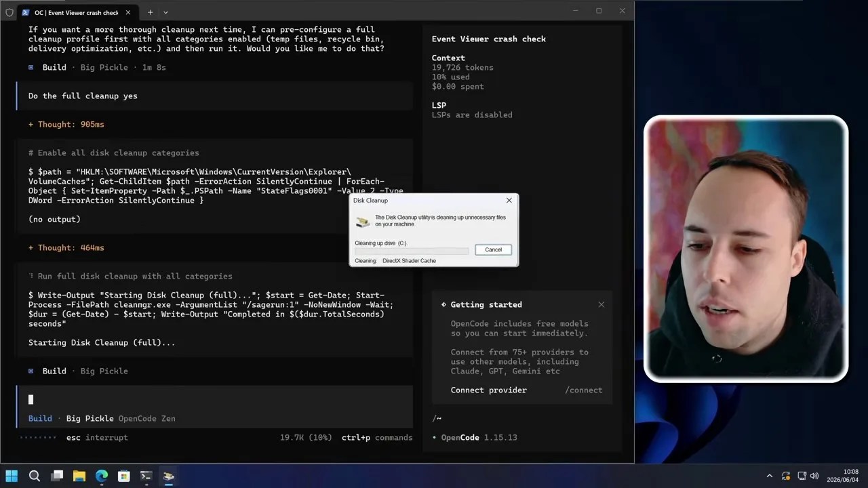Expand the tab dropdown chevron
The image size is (868, 488).
pos(165,12)
